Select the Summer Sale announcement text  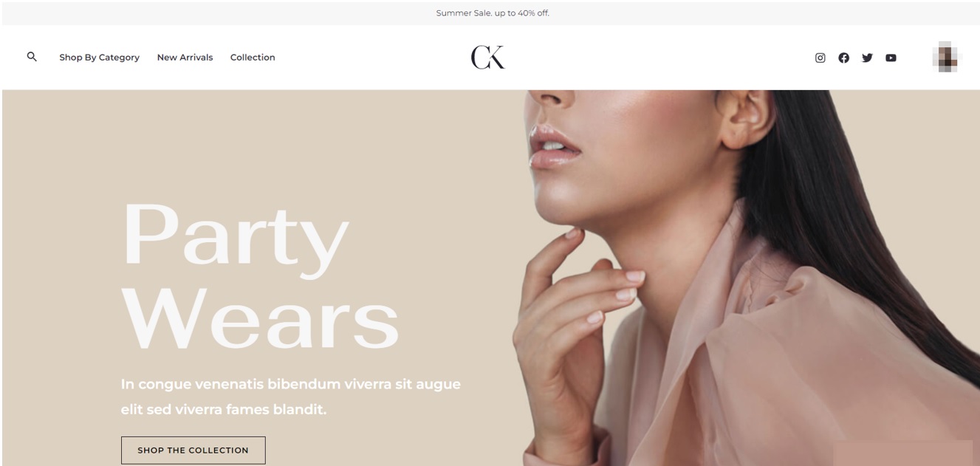point(493,13)
